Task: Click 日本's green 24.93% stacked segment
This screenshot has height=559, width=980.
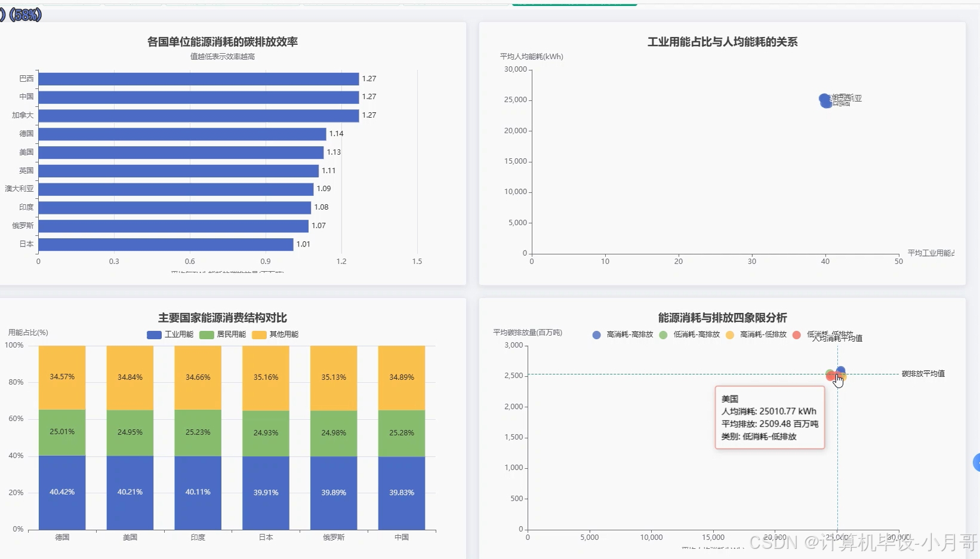Action: coord(266,434)
